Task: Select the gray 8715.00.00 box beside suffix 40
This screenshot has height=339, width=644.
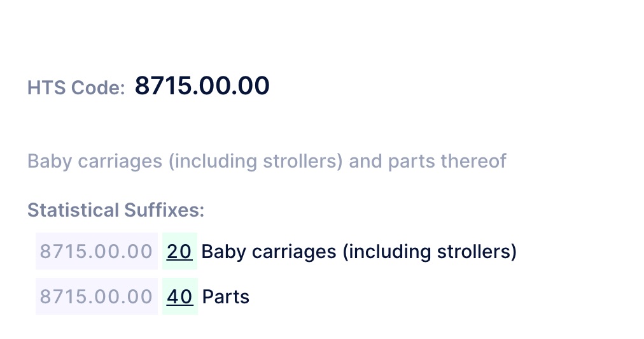Action: 96,296
